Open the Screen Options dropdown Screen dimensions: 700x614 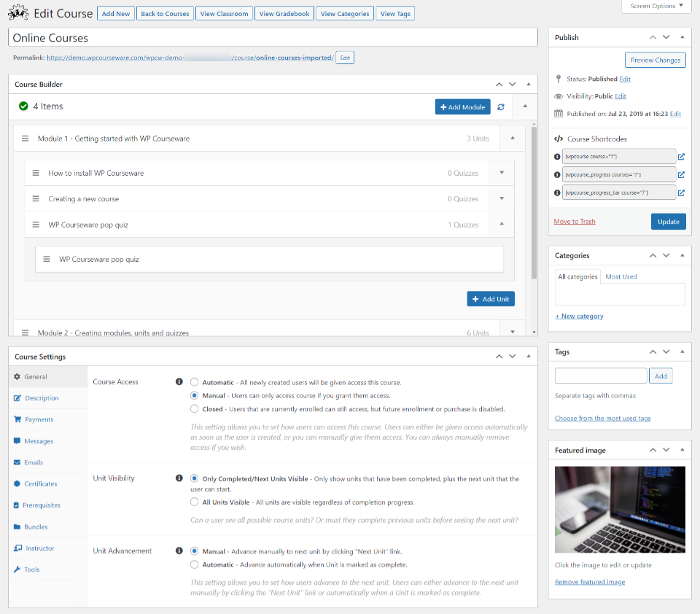point(656,7)
